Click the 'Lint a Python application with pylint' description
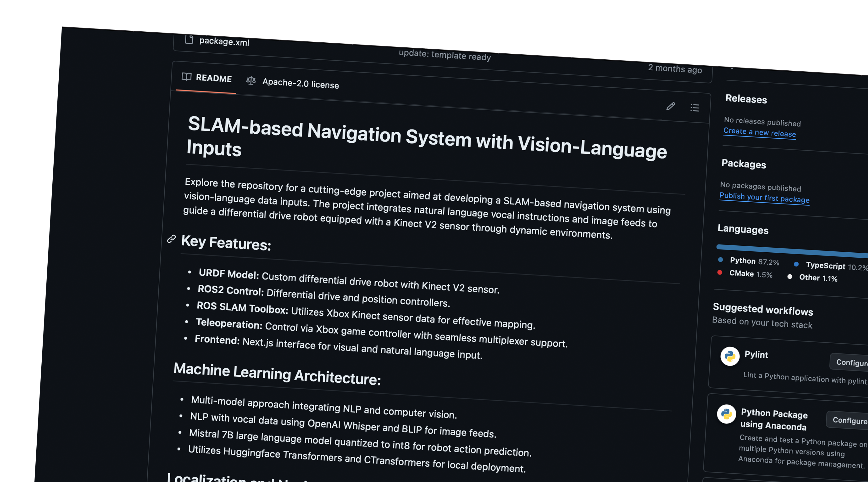Viewport: 868px width, 482px height. click(x=805, y=378)
